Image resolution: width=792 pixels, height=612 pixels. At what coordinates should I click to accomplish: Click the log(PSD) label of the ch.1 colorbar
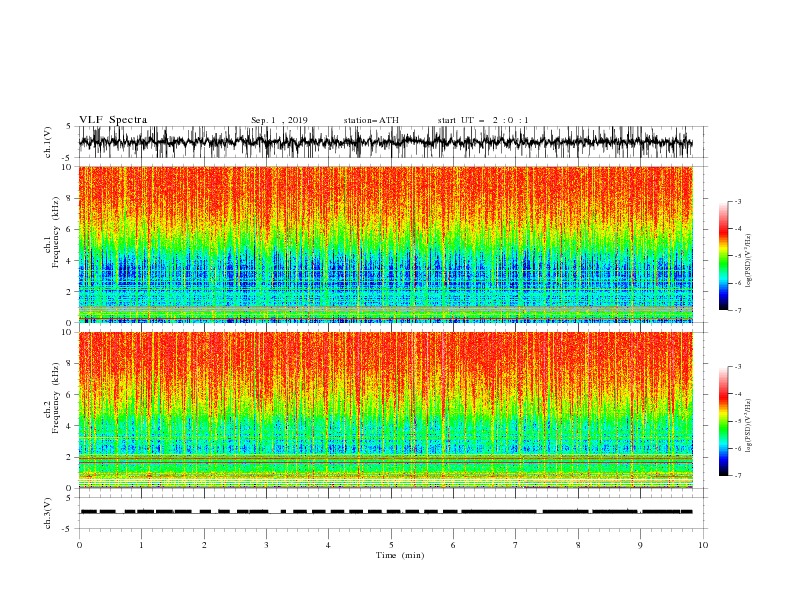point(749,261)
